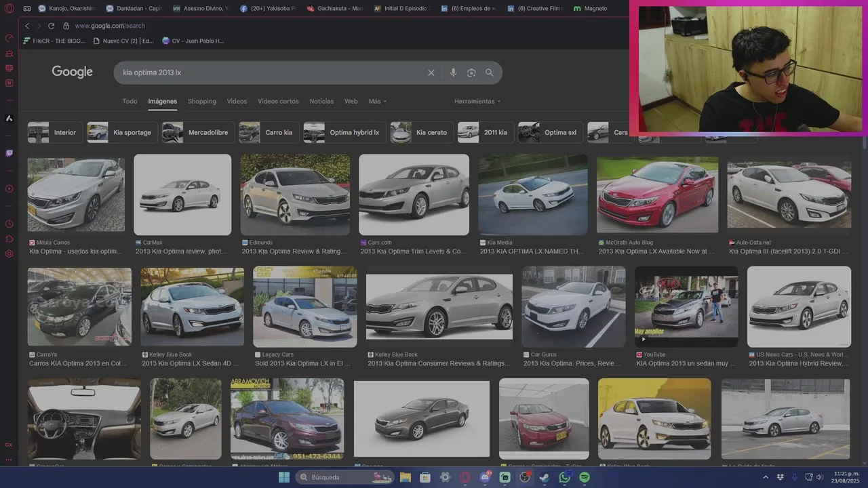Filter images by Interior chip
This screenshot has width=868, height=488.
click(x=56, y=132)
